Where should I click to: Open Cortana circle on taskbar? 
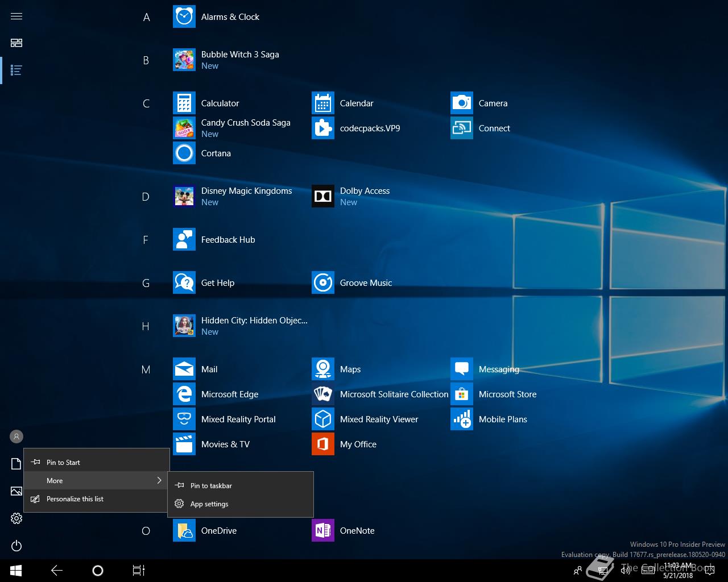point(98,571)
